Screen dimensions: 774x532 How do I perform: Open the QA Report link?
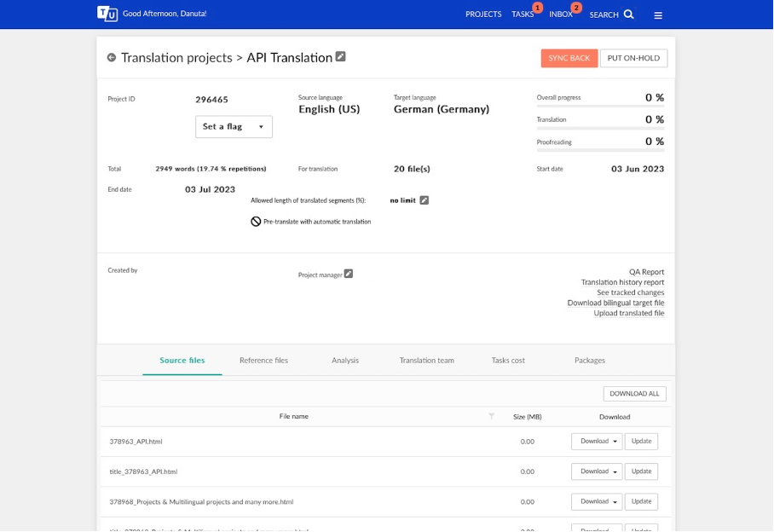pos(646,272)
